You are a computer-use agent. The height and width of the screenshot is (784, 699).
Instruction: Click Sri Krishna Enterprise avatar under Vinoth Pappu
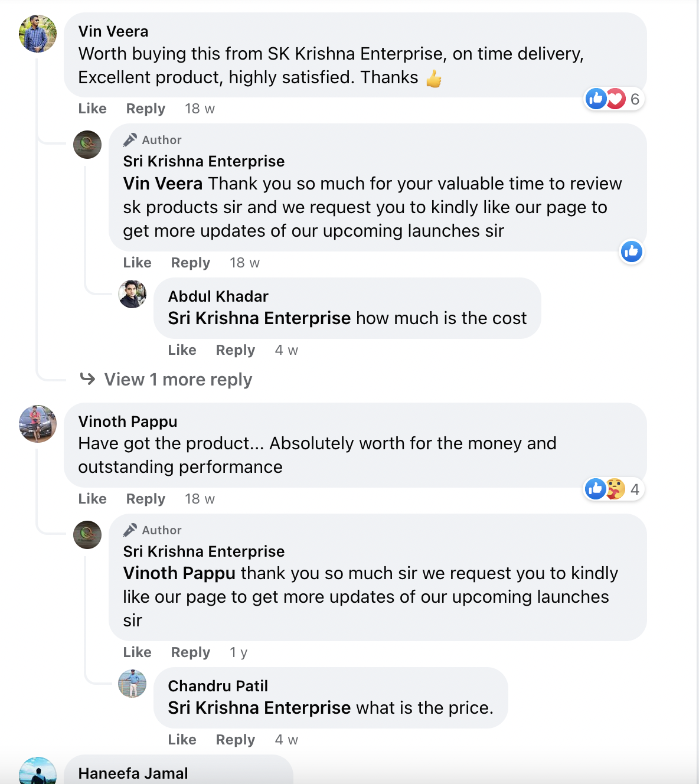click(x=87, y=535)
